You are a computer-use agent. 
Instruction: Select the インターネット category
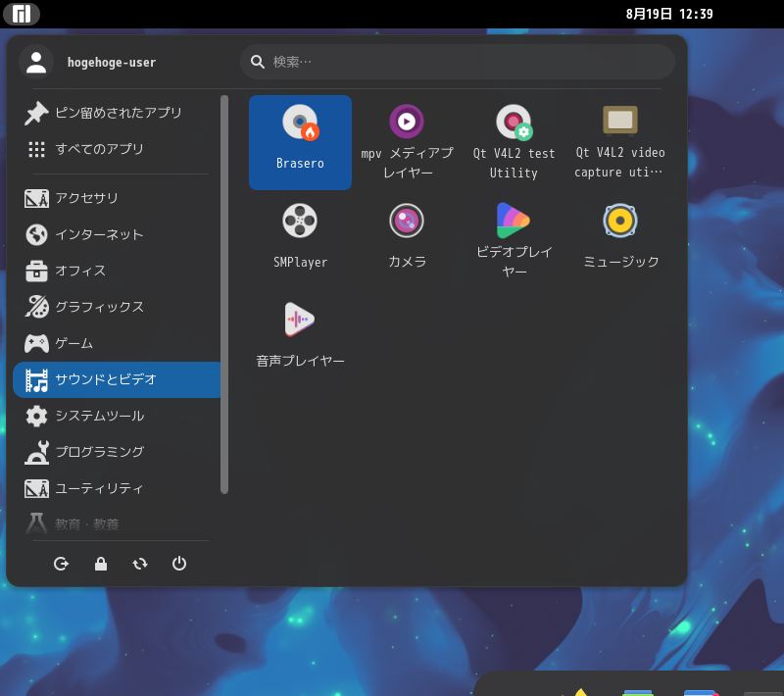[117, 234]
